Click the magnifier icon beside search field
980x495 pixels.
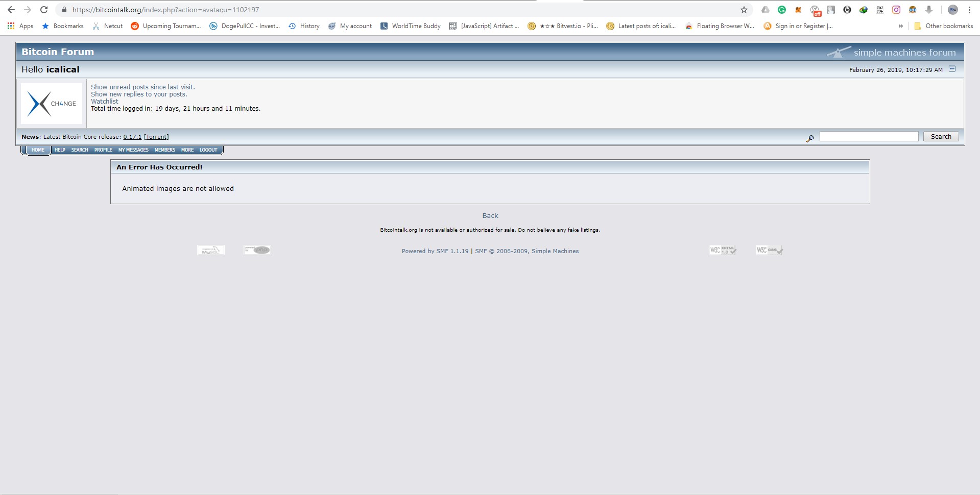tap(809, 138)
